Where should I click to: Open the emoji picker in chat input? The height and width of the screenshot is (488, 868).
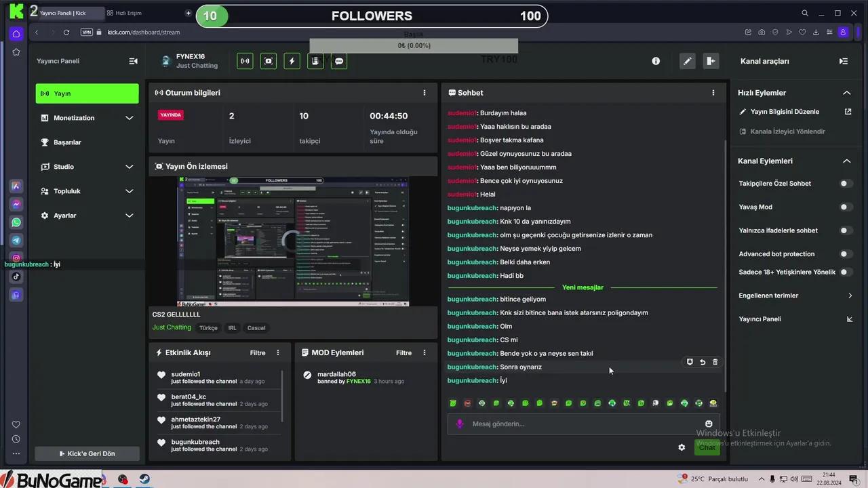[x=709, y=424]
